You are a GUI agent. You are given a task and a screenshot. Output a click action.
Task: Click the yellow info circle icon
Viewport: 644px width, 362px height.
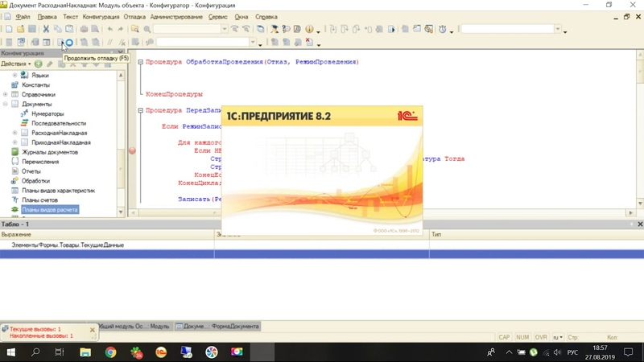click(x=309, y=29)
